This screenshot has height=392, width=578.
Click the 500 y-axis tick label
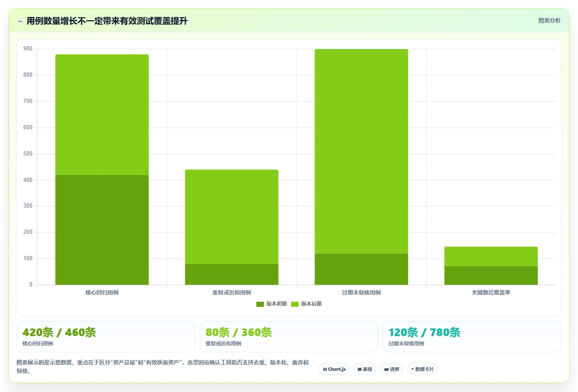28,154
